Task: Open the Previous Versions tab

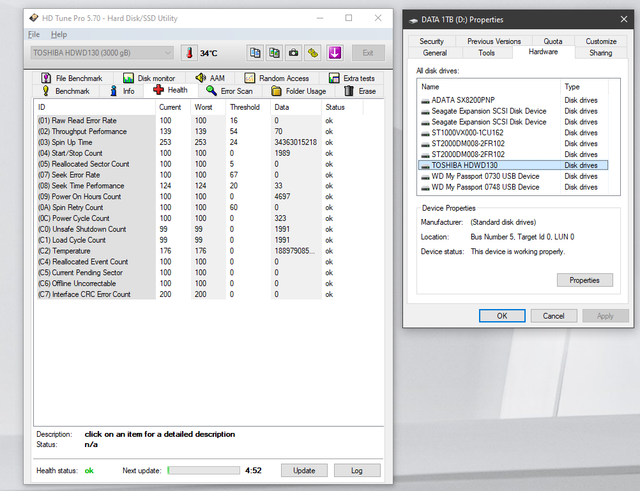Action: (x=494, y=41)
